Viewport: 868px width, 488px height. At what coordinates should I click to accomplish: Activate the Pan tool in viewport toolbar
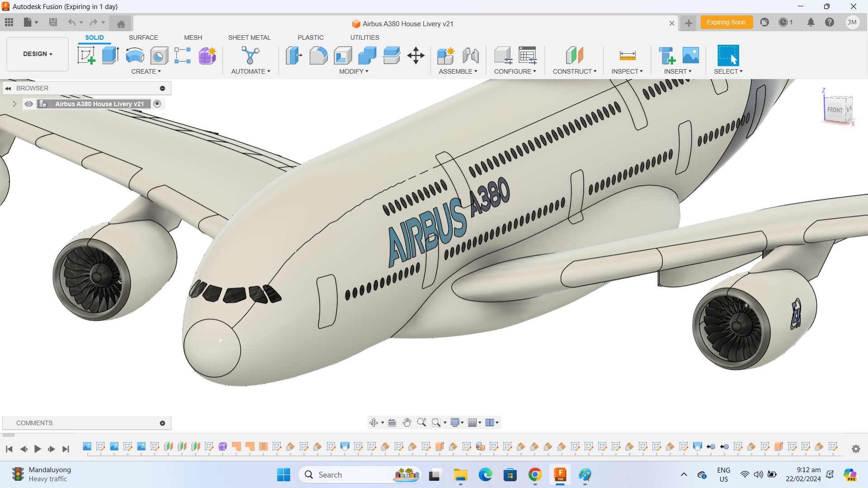pos(406,422)
